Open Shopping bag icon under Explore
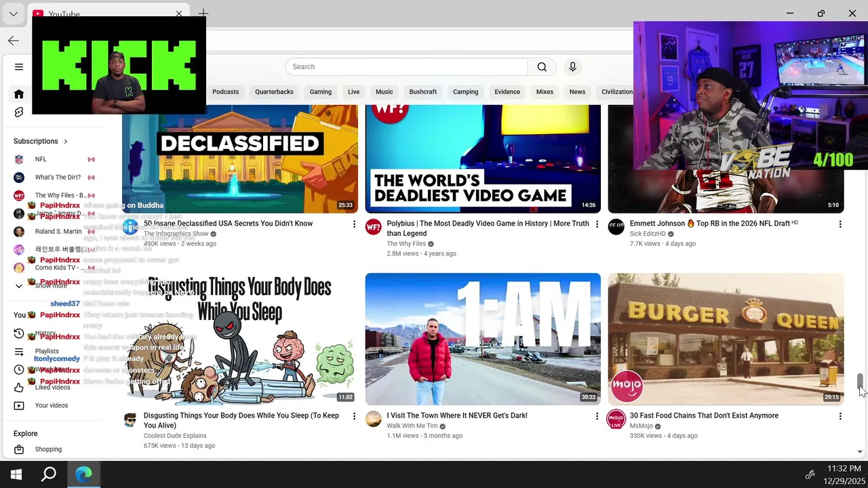 point(19,449)
